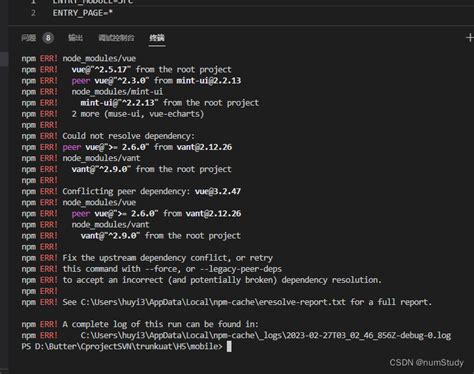Open the 调试控制台 debug console tab
This screenshot has width=474, height=374.
[116, 38]
